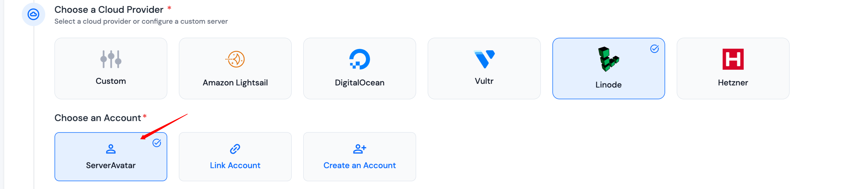Click the Linode green cubes logo
Image resolution: width=868 pixels, height=189 pixels.
[608, 59]
